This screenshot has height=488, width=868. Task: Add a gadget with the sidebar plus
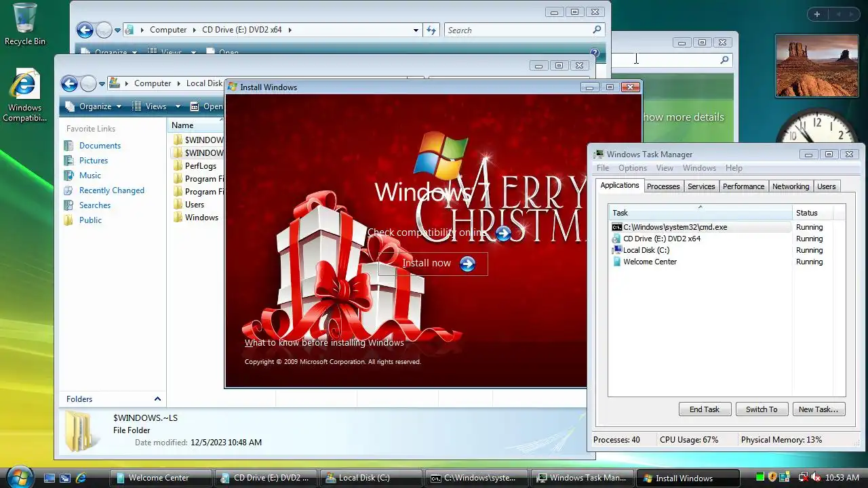point(816,14)
